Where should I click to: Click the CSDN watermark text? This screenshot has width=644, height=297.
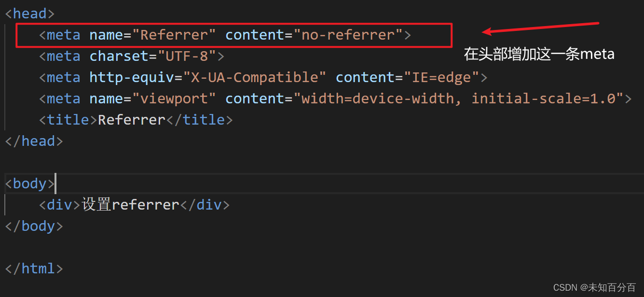pos(594,287)
